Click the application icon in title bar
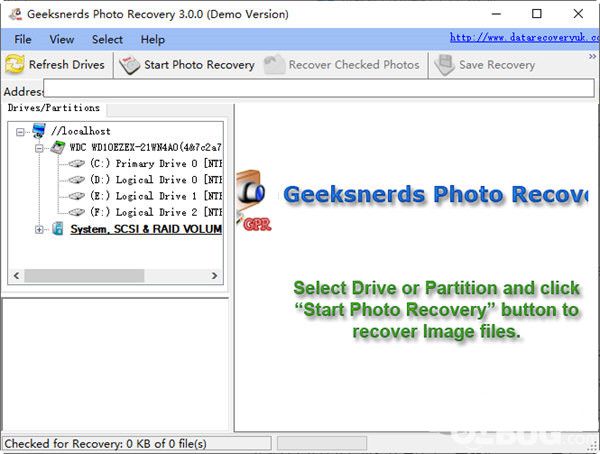This screenshot has height=454, width=600. tap(15, 14)
